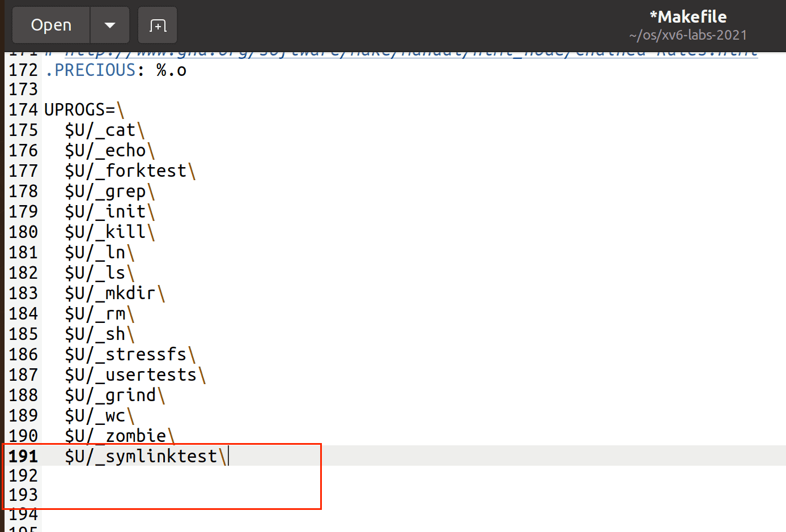Click the GNU make manual hyperlink

click(x=410, y=53)
